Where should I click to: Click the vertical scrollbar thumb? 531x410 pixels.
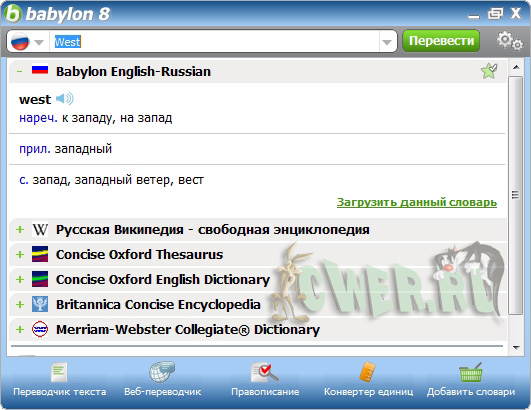516,195
